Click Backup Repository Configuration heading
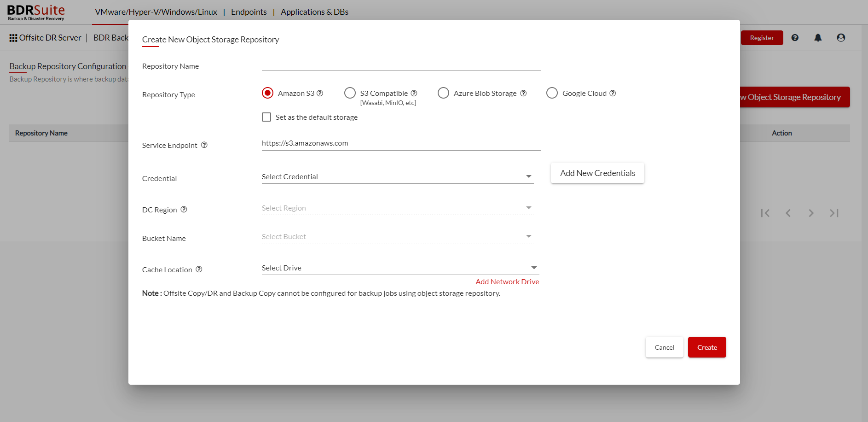Image resolution: width=868 pixels, height=422 pixels. click(x=68, y=66)
